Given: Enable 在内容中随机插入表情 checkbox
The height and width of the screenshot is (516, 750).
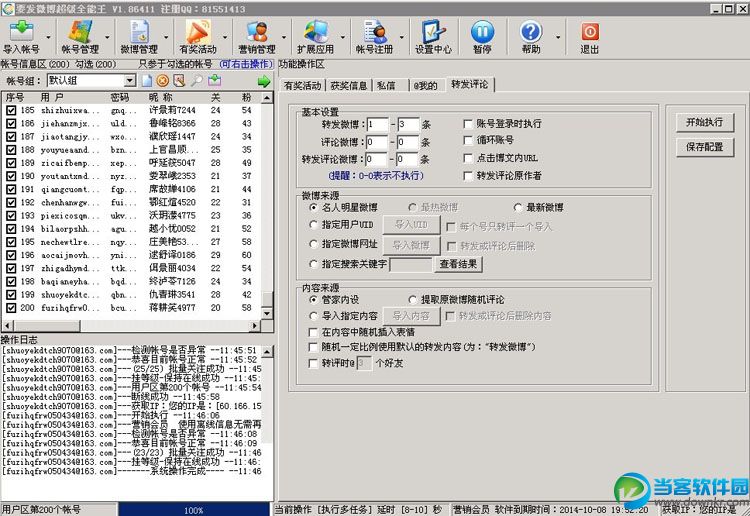Looking at the screenshot, I should [313, 332].
